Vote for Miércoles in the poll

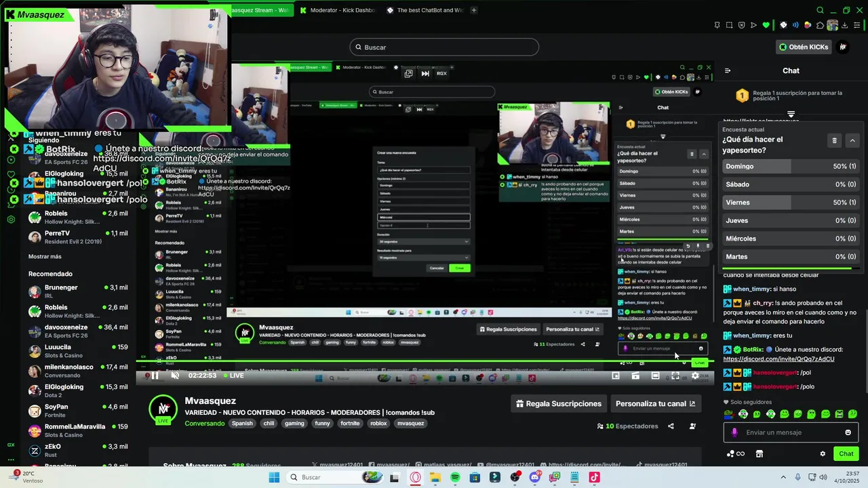pos(791,239)
